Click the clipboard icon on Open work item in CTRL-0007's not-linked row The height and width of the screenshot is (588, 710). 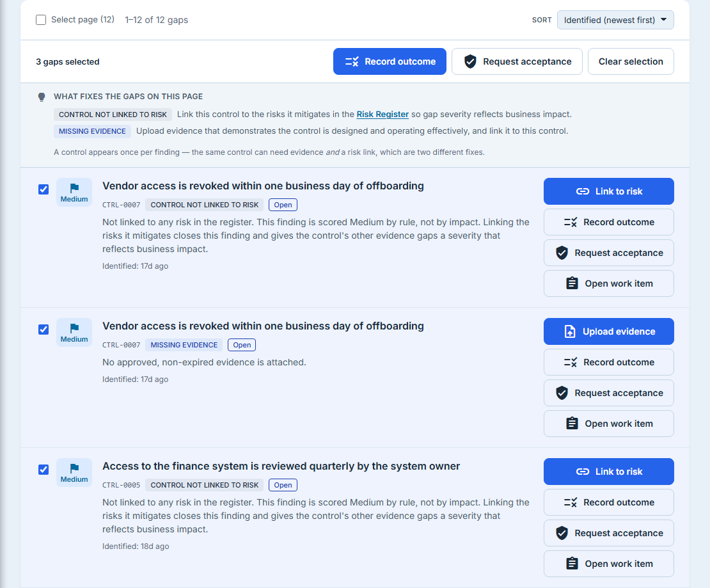[x=572, y=283]
